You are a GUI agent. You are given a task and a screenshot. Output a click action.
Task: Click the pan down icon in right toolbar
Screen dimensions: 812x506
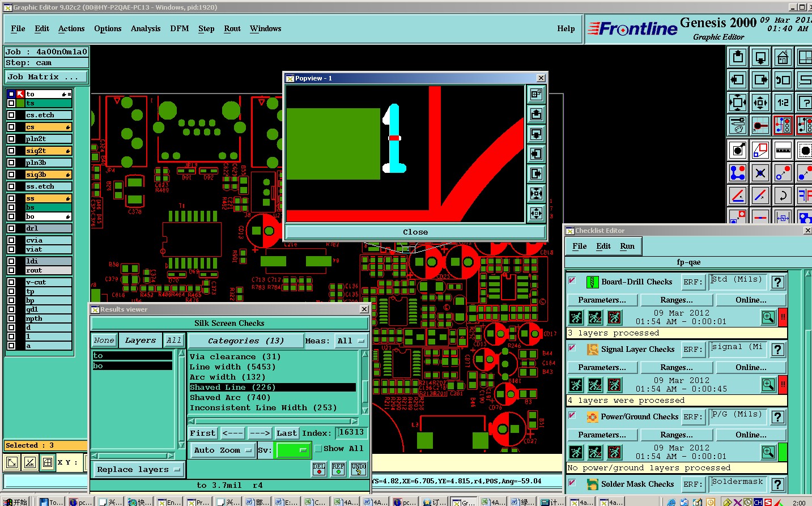[760, 57]
